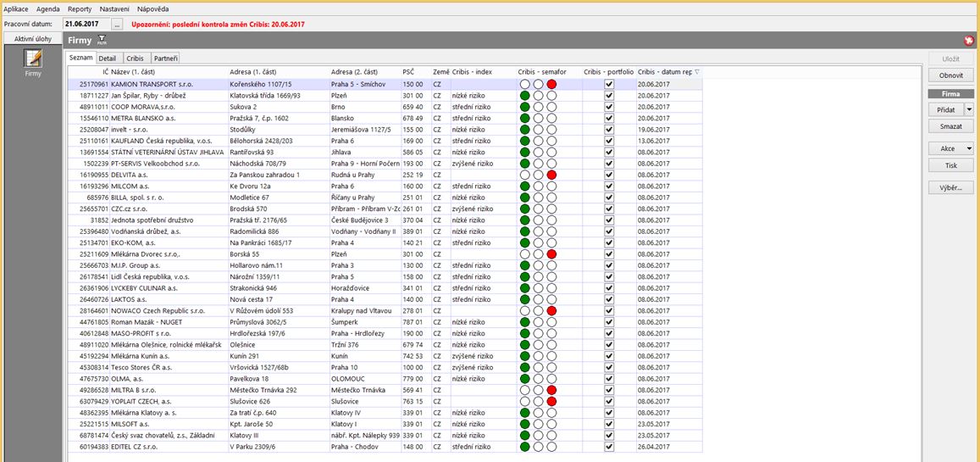Screen dimensions: 980x462
Task: Click the semaphore lights for MILTRA B s.r.o.
Action: point(538,390)
